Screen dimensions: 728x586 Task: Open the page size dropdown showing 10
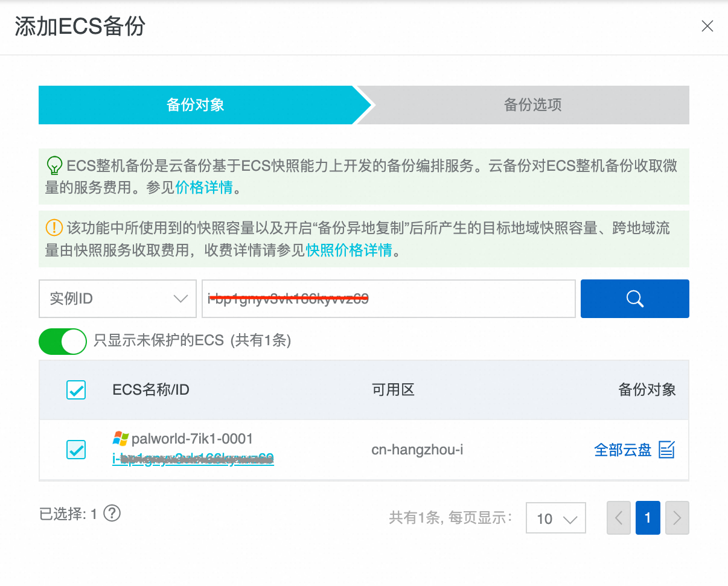click(556, 518)
